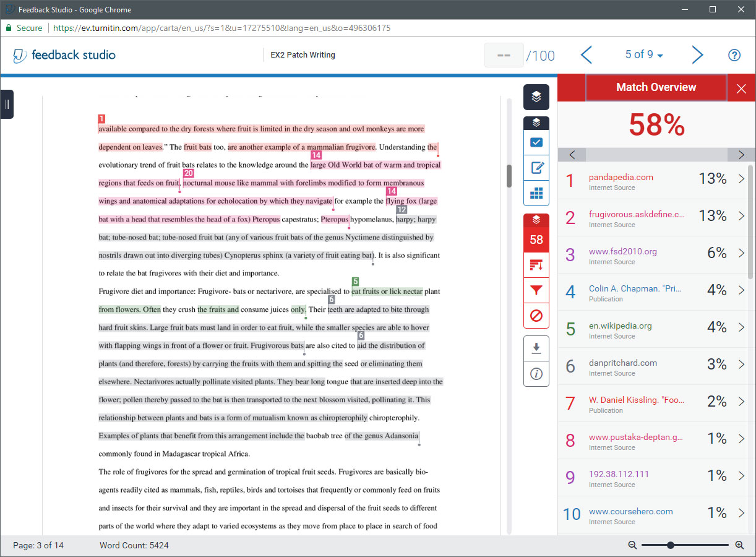
Task: Open the feedback summary pencil tool
Action: tap(536, 168)
